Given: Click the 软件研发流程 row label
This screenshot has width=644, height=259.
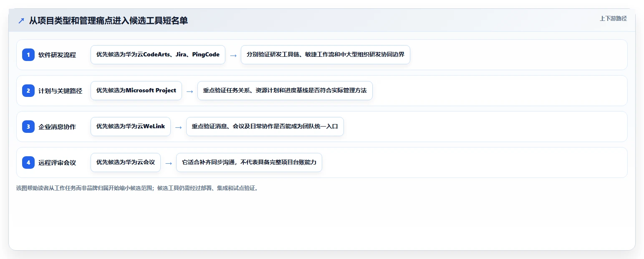Looking at the screenshot, I should 57,55.
